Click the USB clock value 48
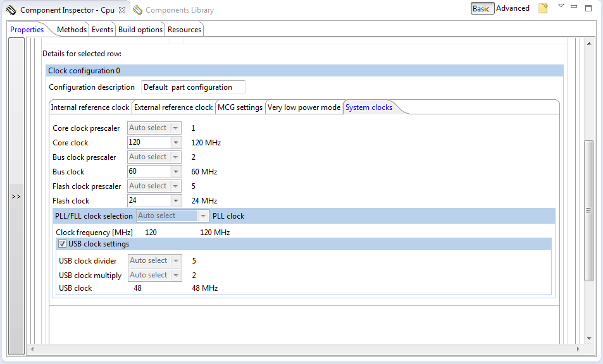 click(x=138, y=288)
